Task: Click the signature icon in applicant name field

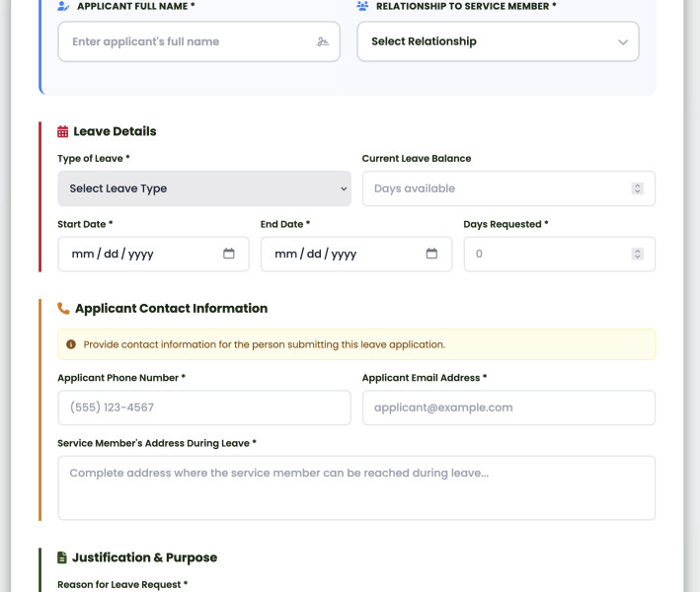Action: tap(323, 42)
